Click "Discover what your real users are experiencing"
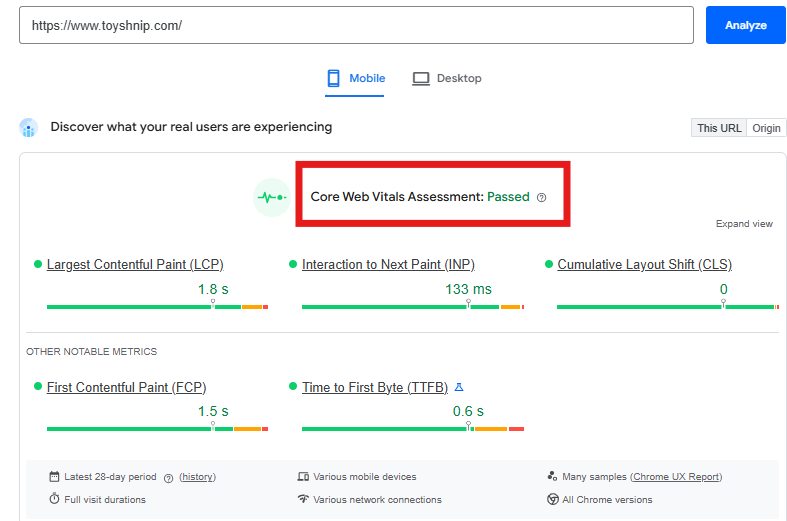Image resolution: width=787 pixels, height=521 pixels. point(191,127)
